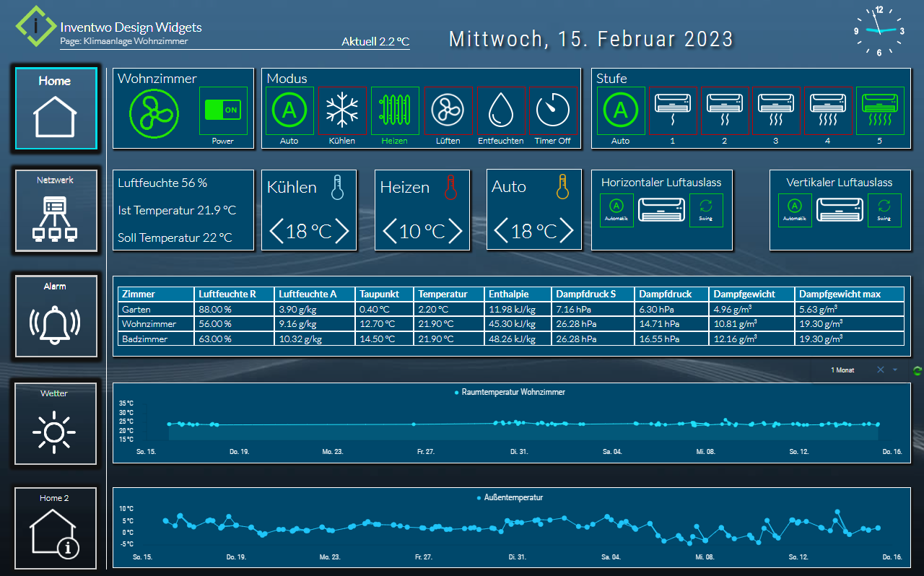This screenshot has width=924, height=576.
Task: Click the Page: Klimaanlage Wohnzimmer subtitle
Action: (x=124, y=41)
